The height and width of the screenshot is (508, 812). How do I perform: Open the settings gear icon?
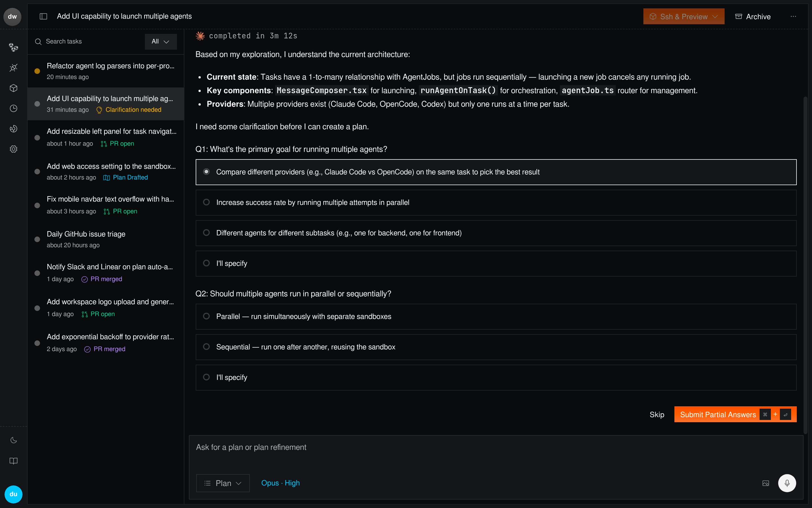(x=14, y=149)
